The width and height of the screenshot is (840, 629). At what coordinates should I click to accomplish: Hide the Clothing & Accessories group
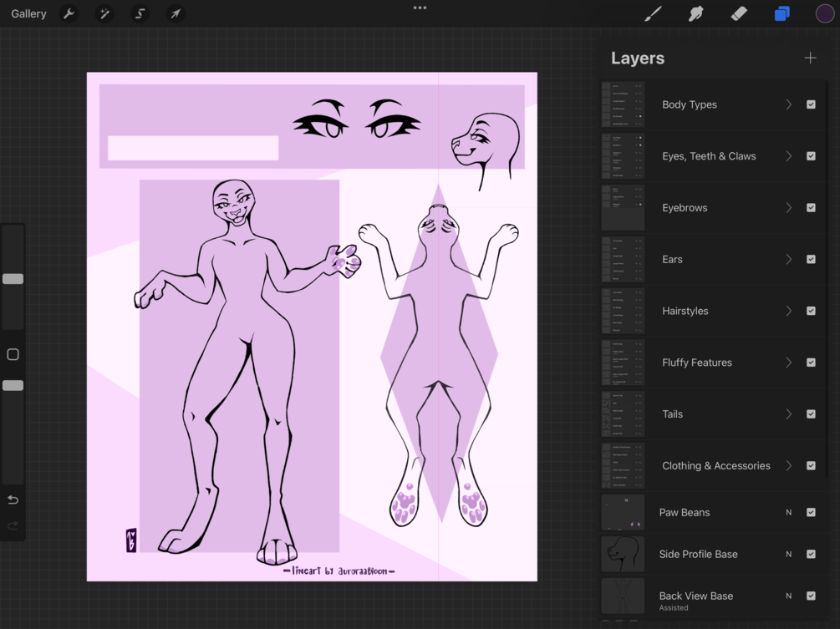[x=811, y=466]
